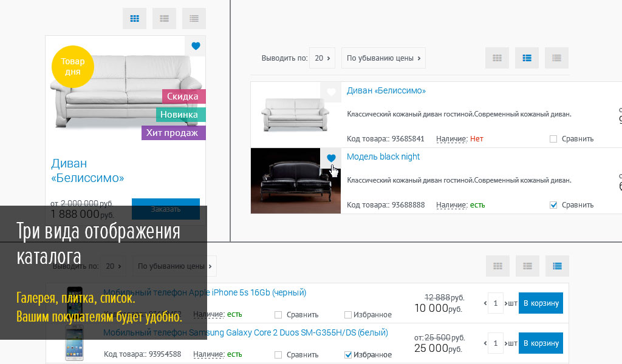Image resolution: width=622 pixels, height=364 pixels.
Task: Toggle blue heart on Модель black night
Action: 331,158
